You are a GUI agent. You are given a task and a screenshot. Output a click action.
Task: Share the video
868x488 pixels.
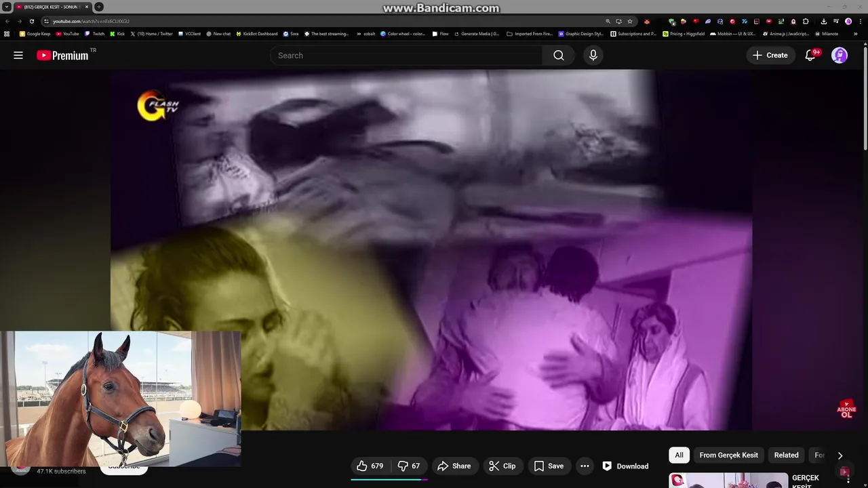(x=454, y=466)
